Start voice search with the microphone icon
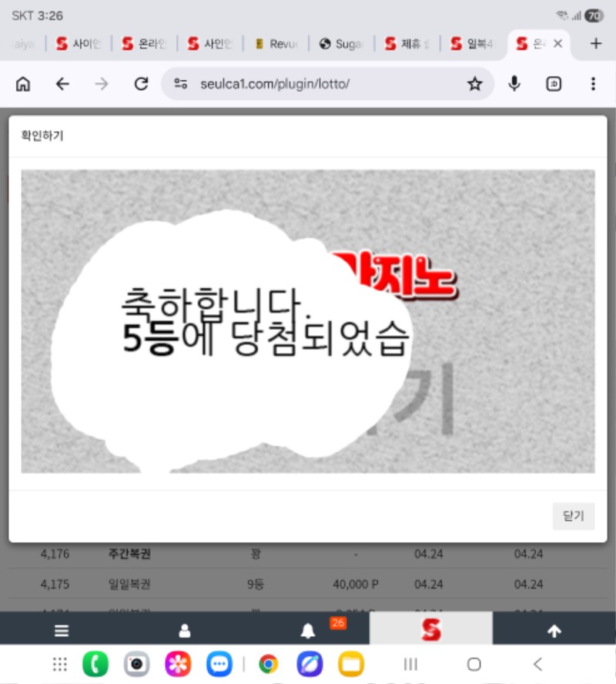This screenshot has width=616, height=684. (514, 84)
